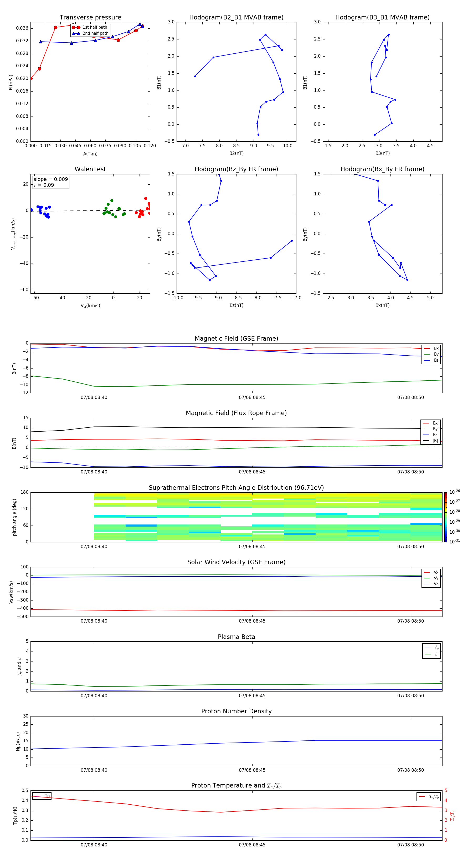Click the 'Bz(nT)' x-axis label
This screenshot has width=473, height=868.
point(236,305)
